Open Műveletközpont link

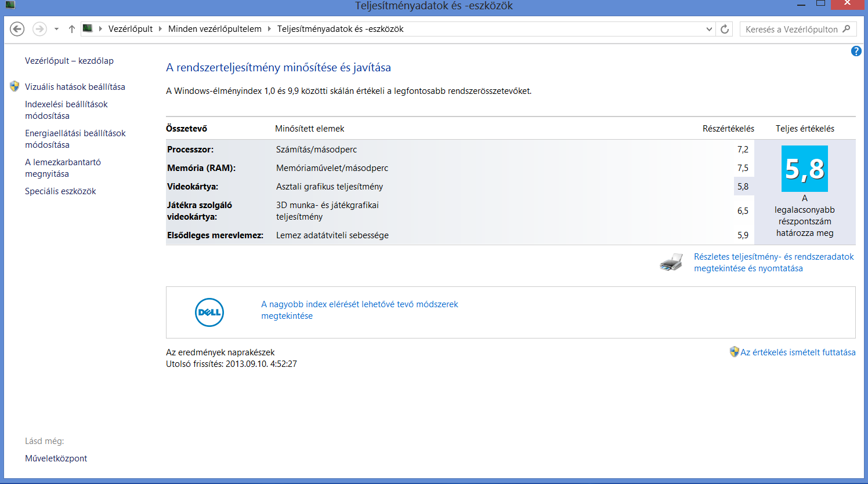[x=56, y=458]
